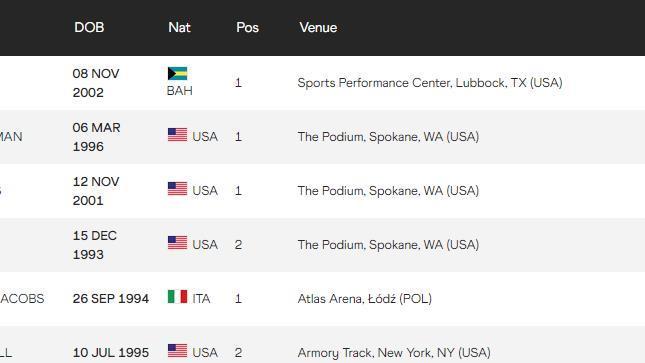Click the Bahamas flag icon
Screen dimensions: 645x363
tap(177, 73)
